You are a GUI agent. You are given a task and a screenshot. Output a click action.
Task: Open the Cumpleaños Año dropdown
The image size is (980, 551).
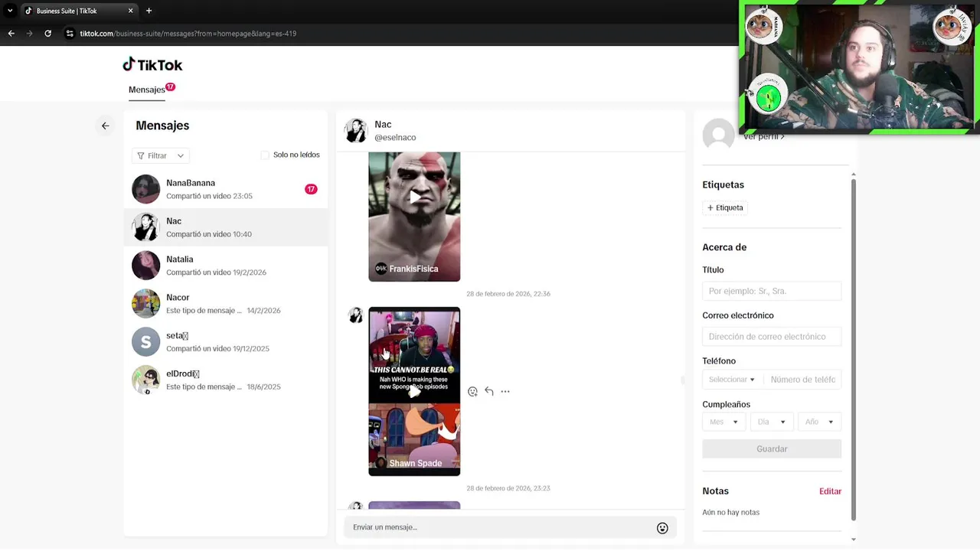[819, 422]
